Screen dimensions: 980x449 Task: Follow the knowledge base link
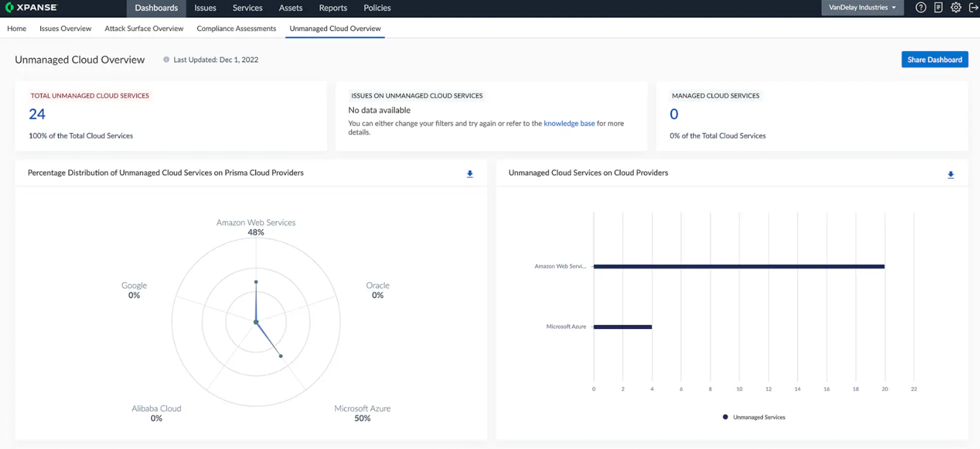point(569,123)
